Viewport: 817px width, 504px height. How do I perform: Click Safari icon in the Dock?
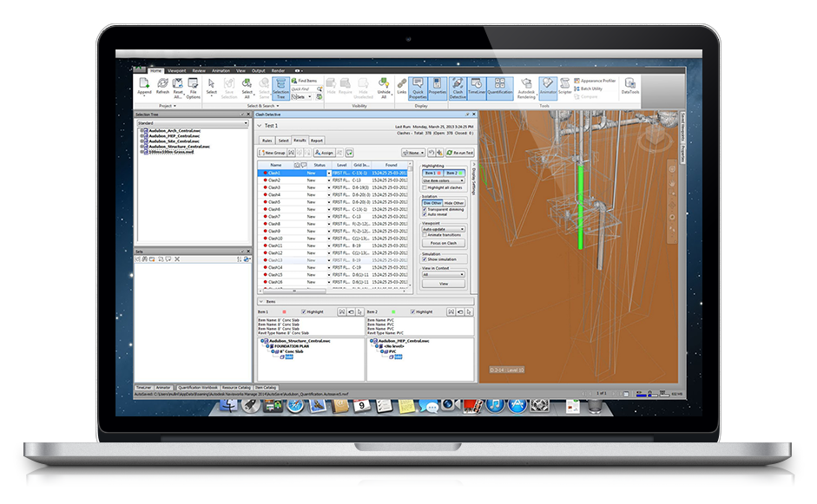295,406
